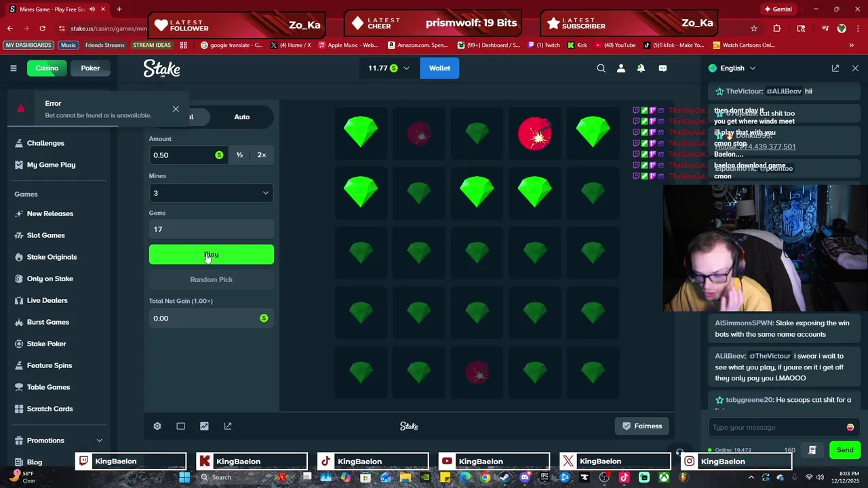This screenshot has width=868, height=488.
Task: Open live stats chart icon
Action: coord(204,426)
